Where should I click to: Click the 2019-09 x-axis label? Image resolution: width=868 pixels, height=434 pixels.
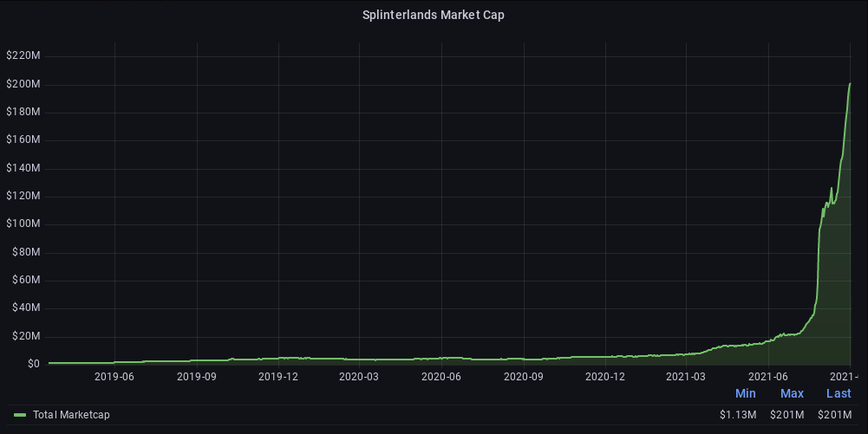pyautogui.click(x=197, y=377)
